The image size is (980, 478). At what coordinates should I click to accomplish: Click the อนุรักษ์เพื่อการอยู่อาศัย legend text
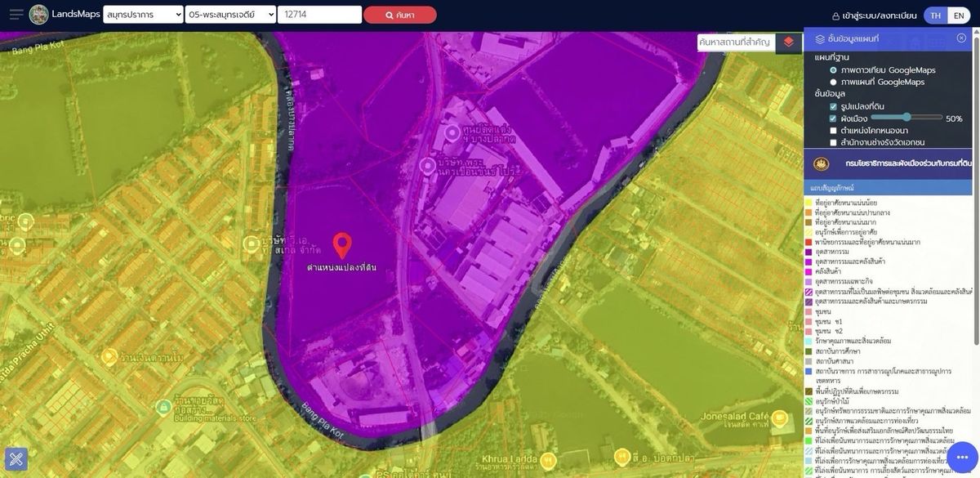tap(847, 232)
